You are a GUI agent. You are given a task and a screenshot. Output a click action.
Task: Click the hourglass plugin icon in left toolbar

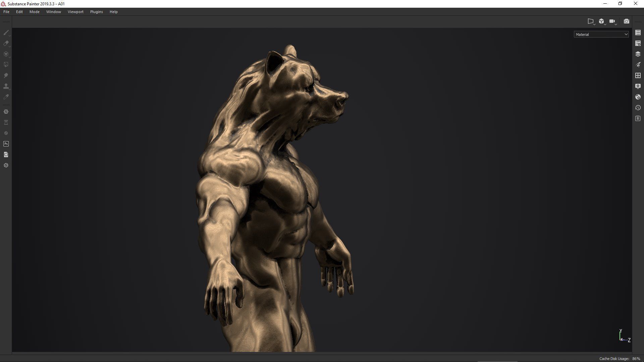pyautogui.click(x=6, y=122)
